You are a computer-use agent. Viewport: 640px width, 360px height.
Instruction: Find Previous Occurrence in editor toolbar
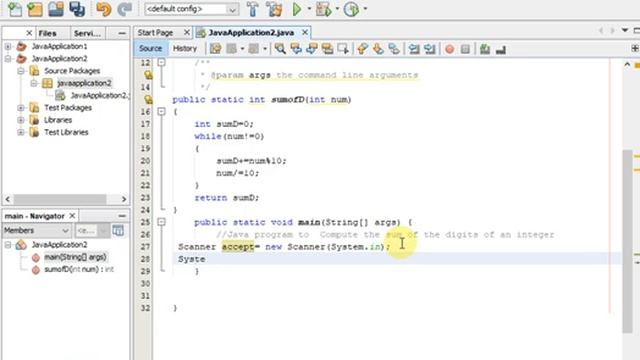(296, 49)
